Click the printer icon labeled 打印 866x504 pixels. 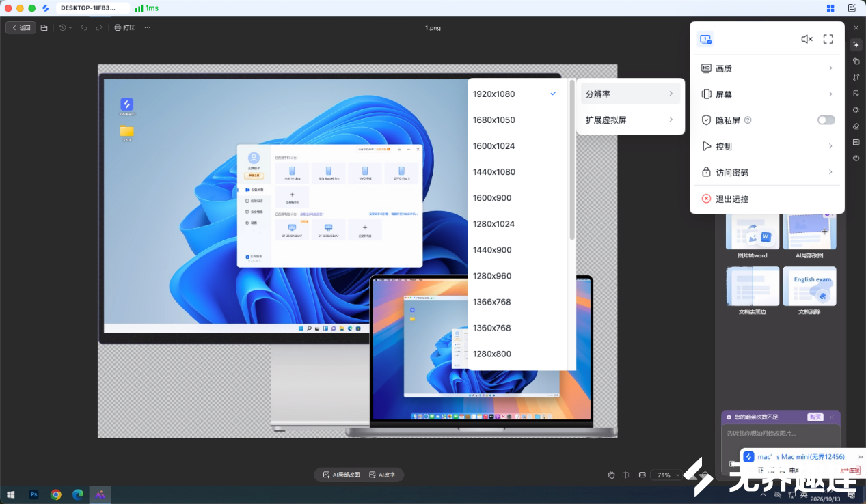(124, 28)
